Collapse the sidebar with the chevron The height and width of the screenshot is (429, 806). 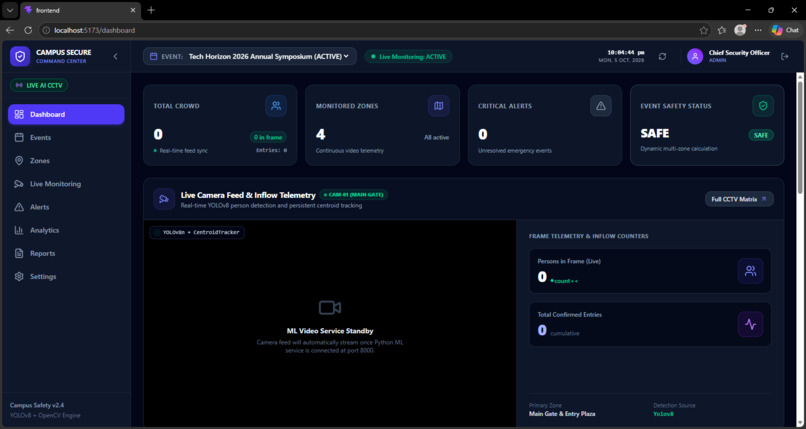pyautogui.click(x=115, y=57)
